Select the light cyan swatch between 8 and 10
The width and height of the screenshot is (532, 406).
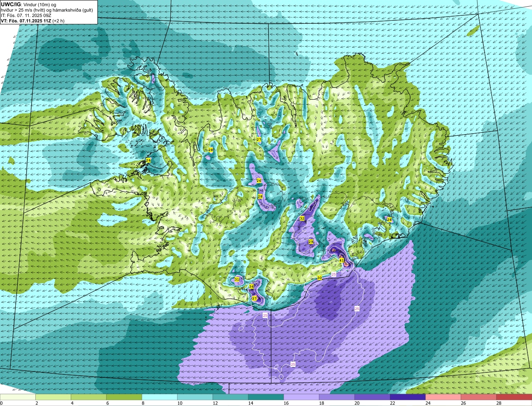(x=160, y=397)
